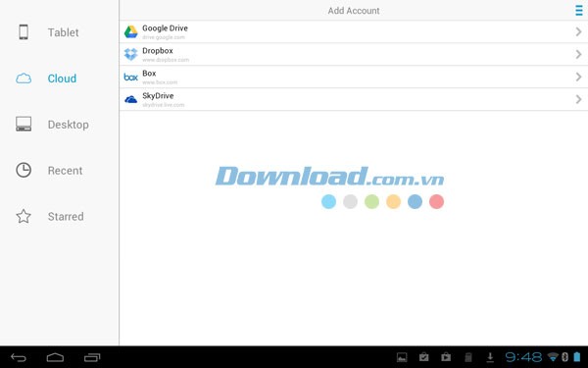The width and height of the screenshot is (588, 368).
Task: Tap the 9:48 clock in status bar
Action: [x=523, y=357]
